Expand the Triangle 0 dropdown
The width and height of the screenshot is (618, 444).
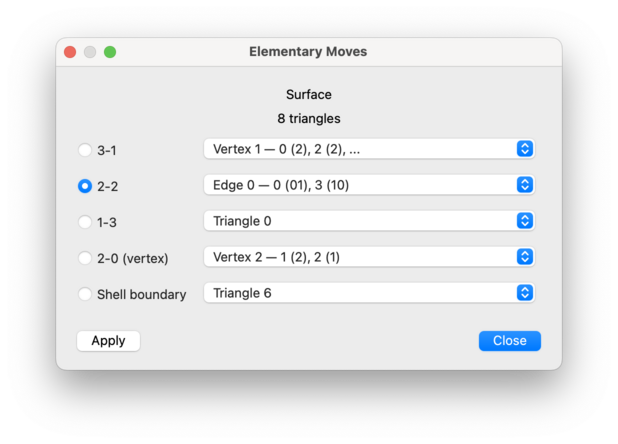tap(369, 221)
